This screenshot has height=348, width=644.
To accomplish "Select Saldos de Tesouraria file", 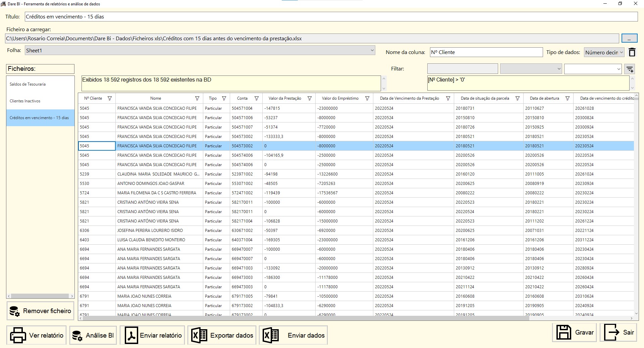I will (x=28, y=84).
